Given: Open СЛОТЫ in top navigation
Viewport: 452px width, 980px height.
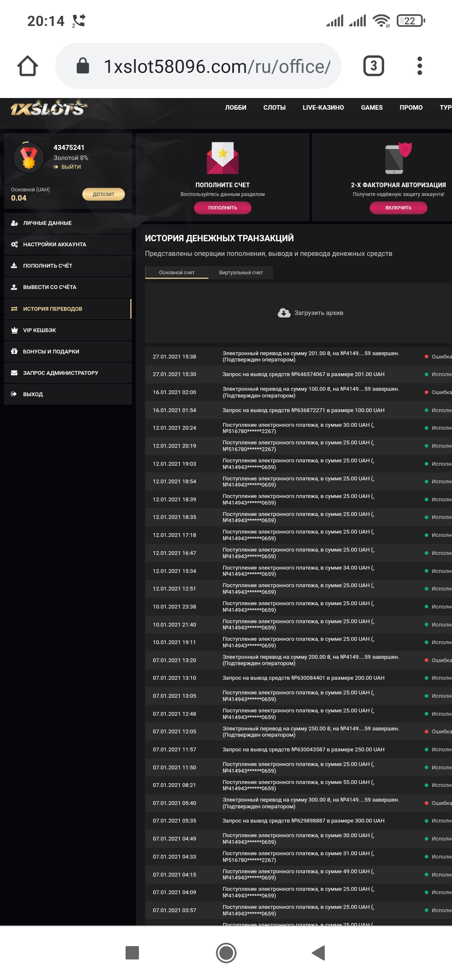Looking at the screenshot, I should [x=274, y=108].
